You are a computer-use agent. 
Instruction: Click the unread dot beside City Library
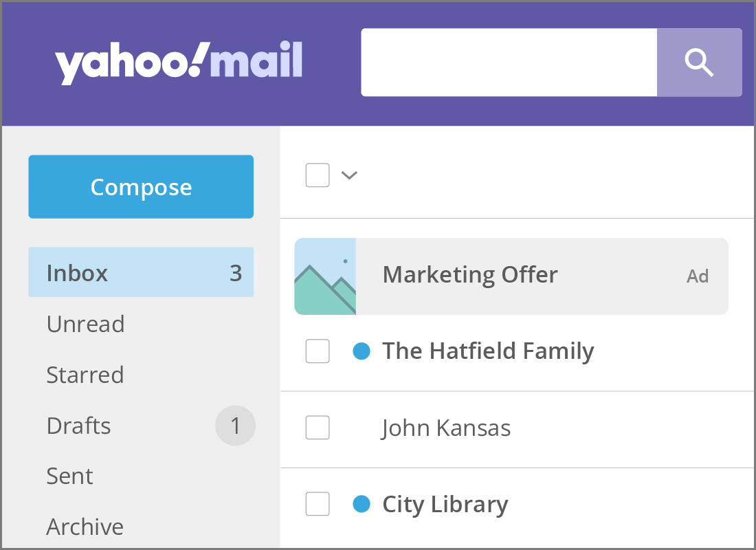(362, 505)
